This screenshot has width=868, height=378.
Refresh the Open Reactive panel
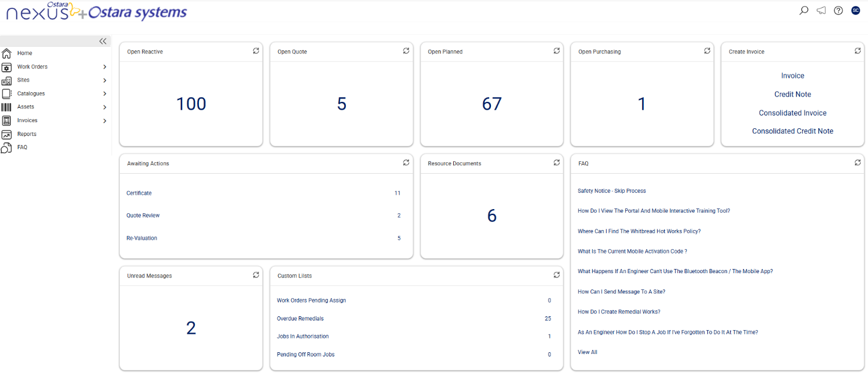tap(256, 51)
